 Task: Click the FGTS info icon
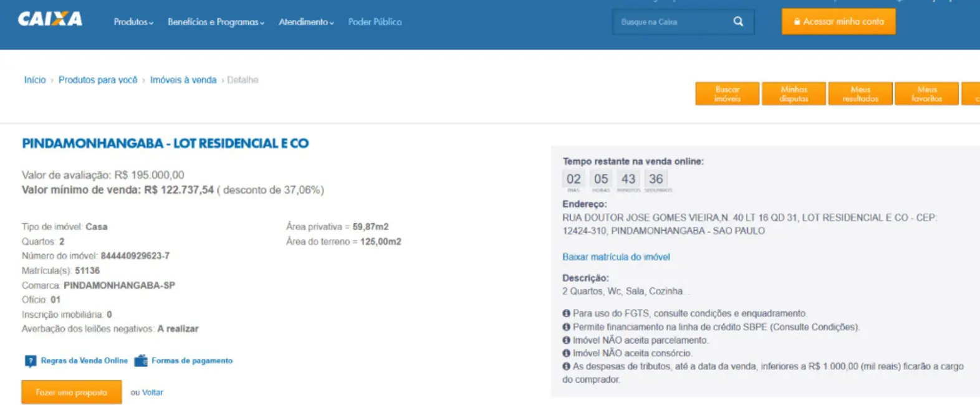coord(566,313)
